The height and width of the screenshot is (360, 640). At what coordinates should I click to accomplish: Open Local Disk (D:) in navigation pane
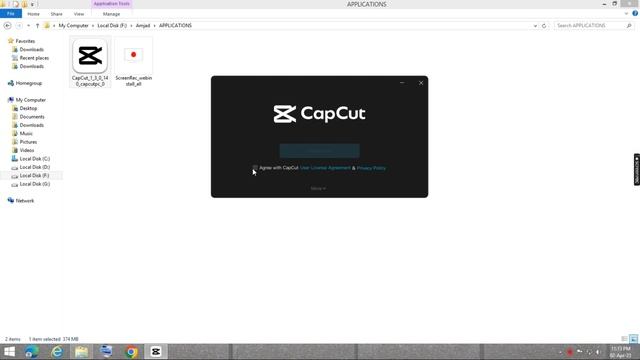coord(35,167)
